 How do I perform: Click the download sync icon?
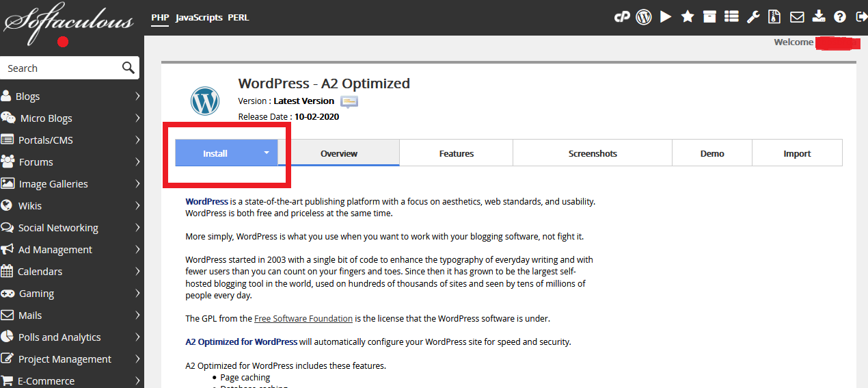point(819,17)
